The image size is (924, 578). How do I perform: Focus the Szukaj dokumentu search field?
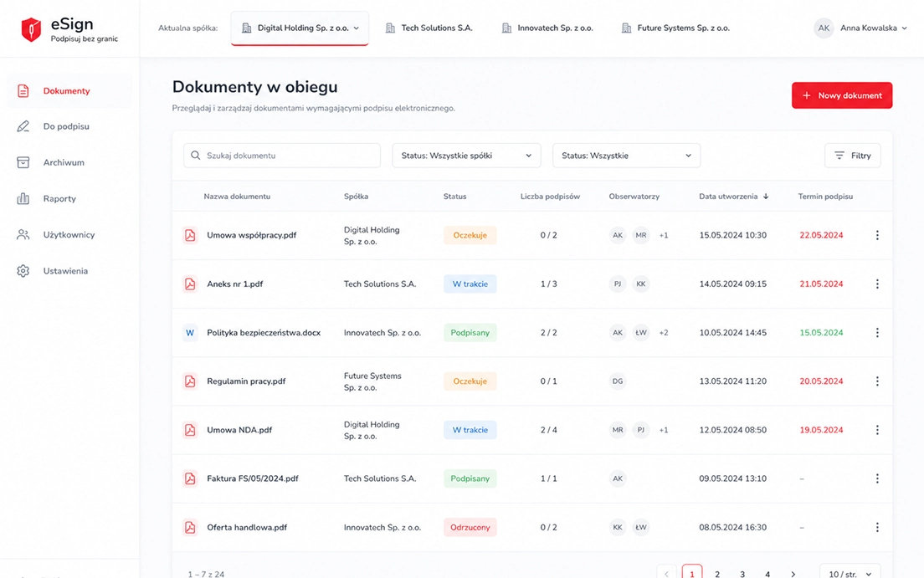[282, 156]
